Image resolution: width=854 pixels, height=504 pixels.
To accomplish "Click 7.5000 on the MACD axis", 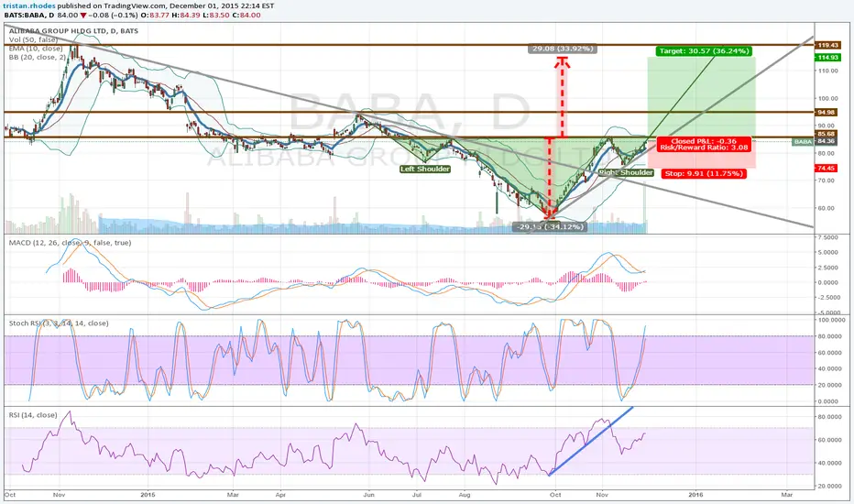I will click(x=827, y=237).
